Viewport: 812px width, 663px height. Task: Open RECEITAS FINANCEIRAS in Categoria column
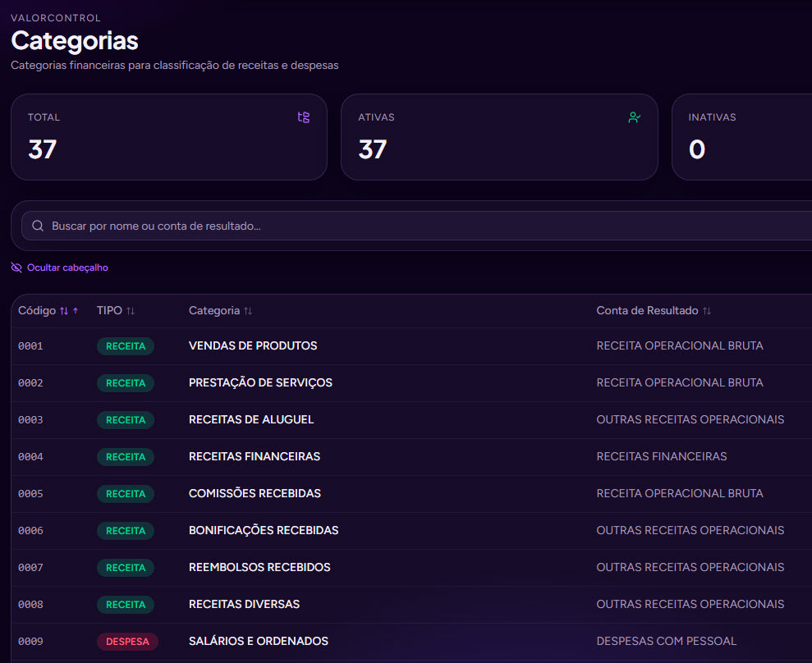[255, 456]
